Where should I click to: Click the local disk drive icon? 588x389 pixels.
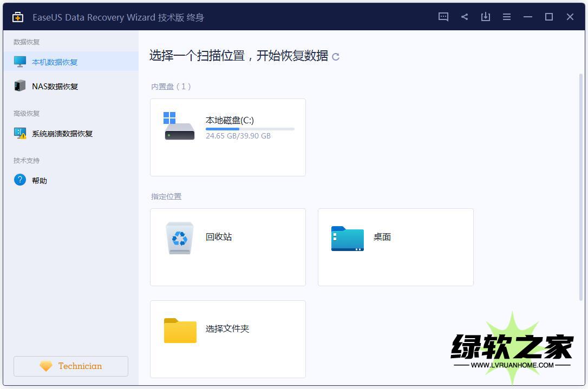click(x=179, y=127)
